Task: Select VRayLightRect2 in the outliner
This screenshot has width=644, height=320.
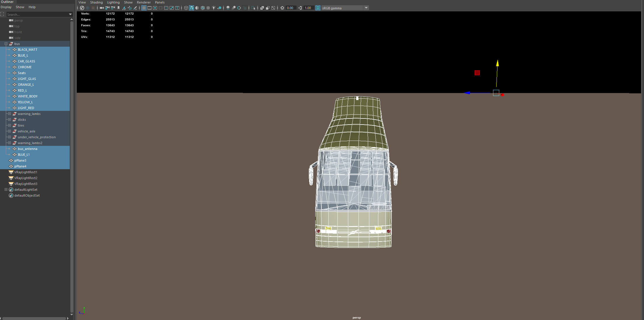Action: 26,178
